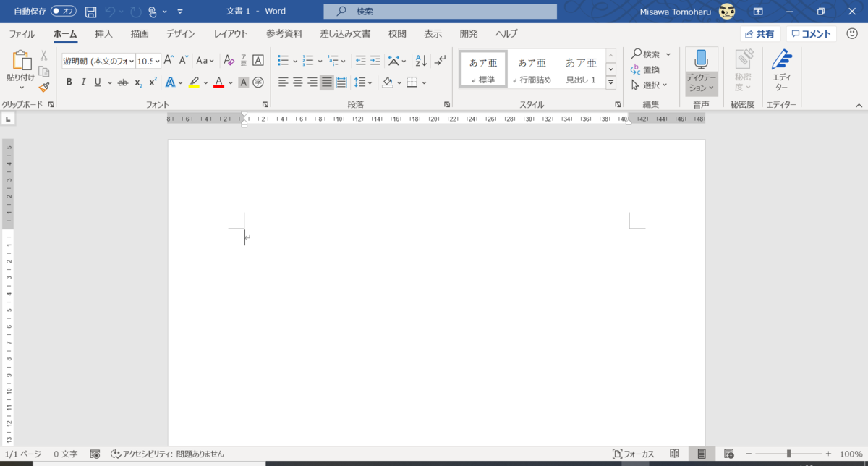Toggle Underline formatting
Image resolution: width=868 pixels, height=466 pixels.
[x=98, y=82]
